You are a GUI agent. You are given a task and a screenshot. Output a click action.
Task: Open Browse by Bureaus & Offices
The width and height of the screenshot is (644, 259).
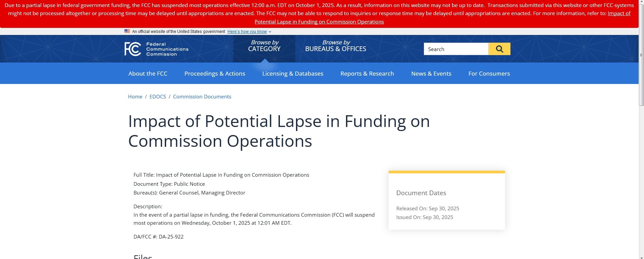[335, 46]
